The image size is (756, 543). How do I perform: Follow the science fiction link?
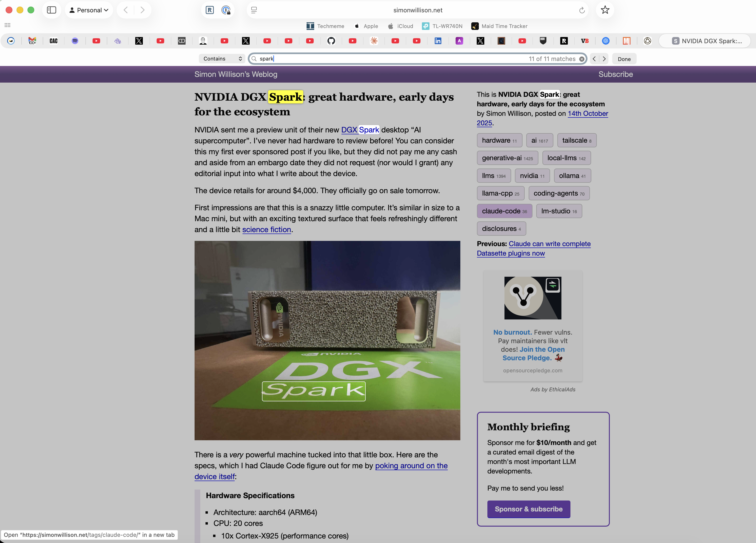[x=267, y=229]
